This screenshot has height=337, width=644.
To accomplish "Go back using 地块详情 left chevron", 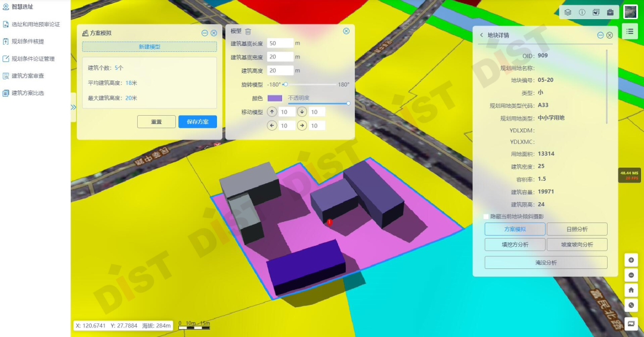I will 481,35.
